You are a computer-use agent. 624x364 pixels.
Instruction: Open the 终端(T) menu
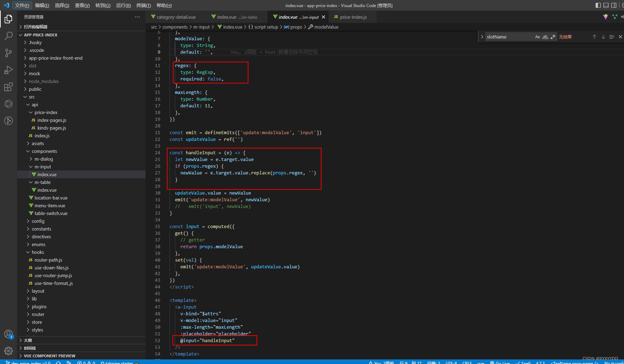point(144,5)
